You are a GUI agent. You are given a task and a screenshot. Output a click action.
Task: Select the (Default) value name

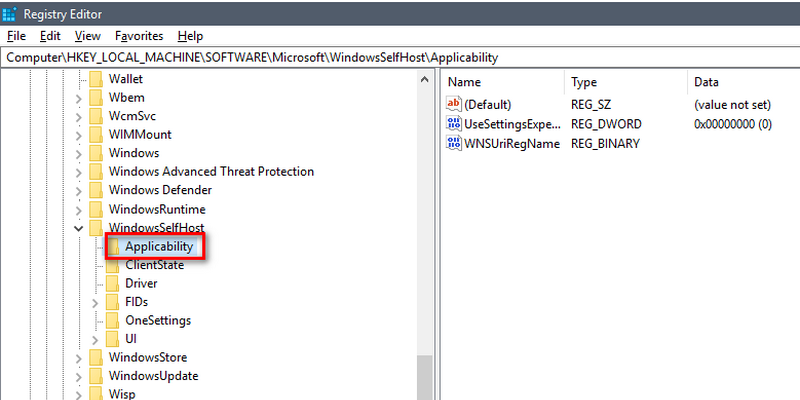pyautogui.click(x=487, y=105)
